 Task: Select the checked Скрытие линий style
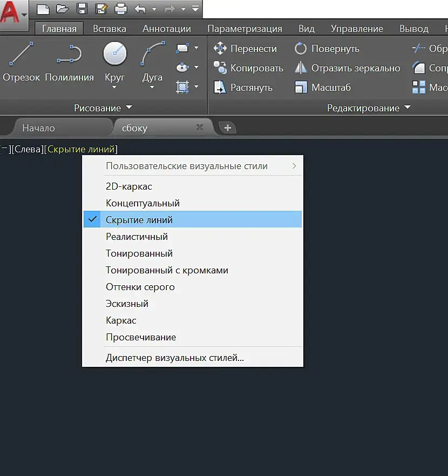click(x=193, y=219)
